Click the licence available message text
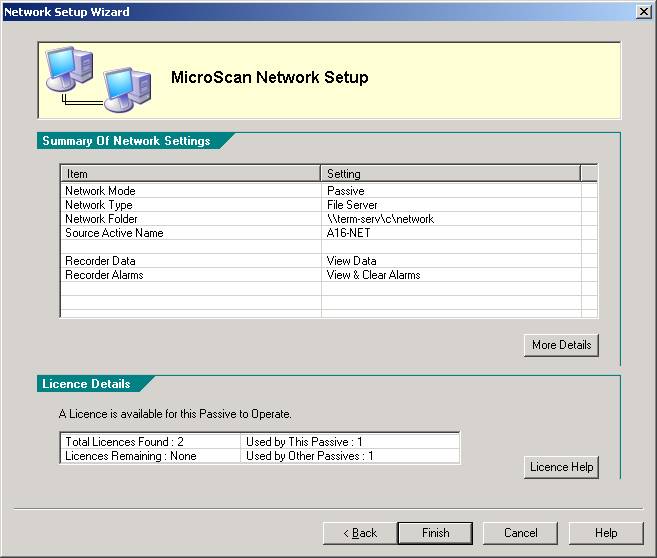The image size is (657, 558). click(x=175, y=414)
